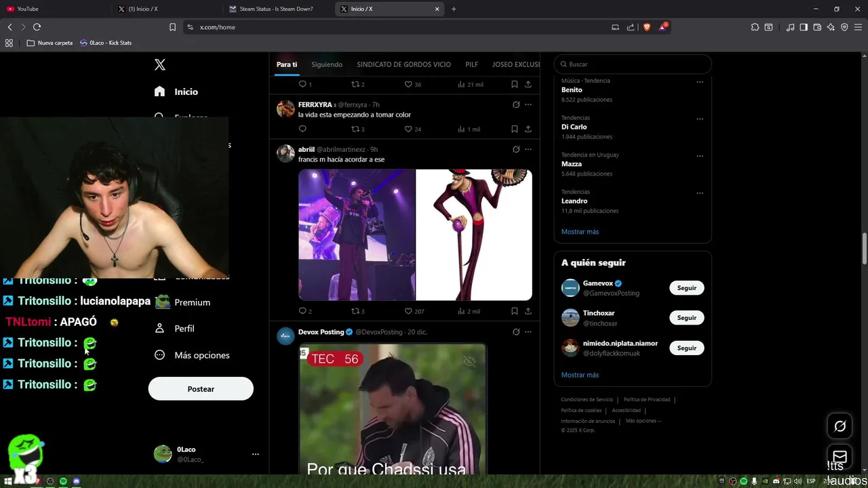Open floating Grok button

(840, 426)
